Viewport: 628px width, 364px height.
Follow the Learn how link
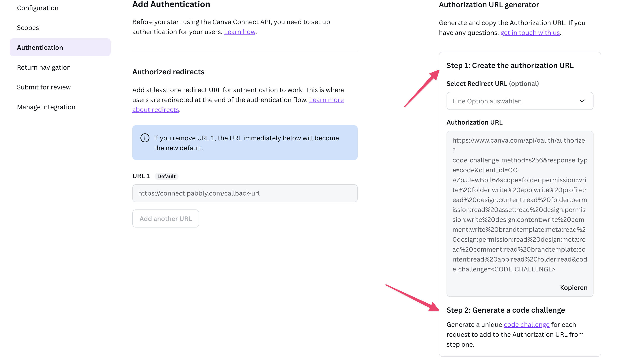tap(239, 32)
